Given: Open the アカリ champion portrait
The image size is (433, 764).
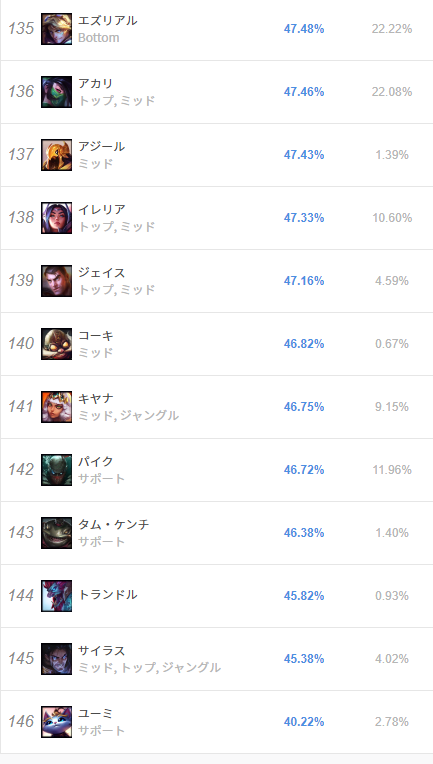Looking at the screenshot, I should pyautogui.click(x=56, y=92).
